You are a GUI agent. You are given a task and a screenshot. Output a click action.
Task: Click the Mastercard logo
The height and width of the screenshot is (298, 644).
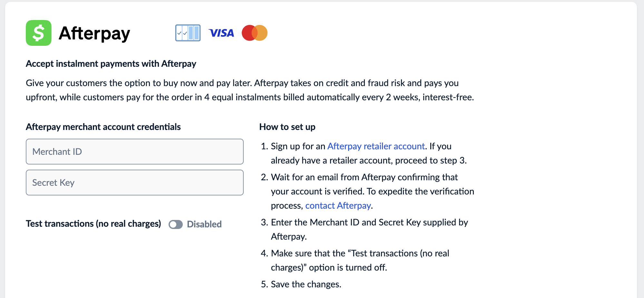point(255,33)
